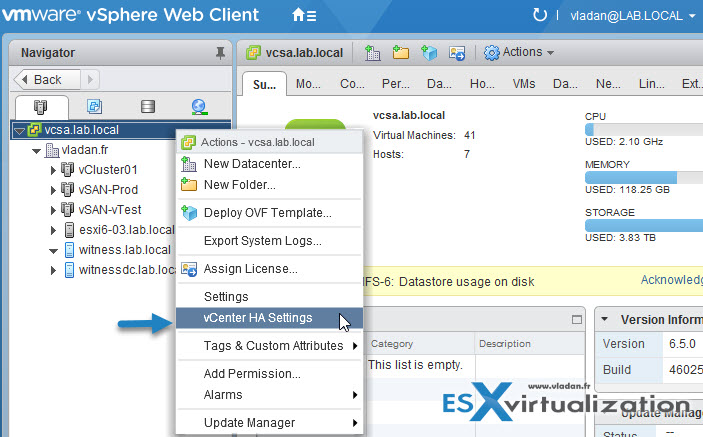Click the Acknowledge link on alarm
Screen dimensions: 703x437
pyautogui.click(x=671, y=280)
